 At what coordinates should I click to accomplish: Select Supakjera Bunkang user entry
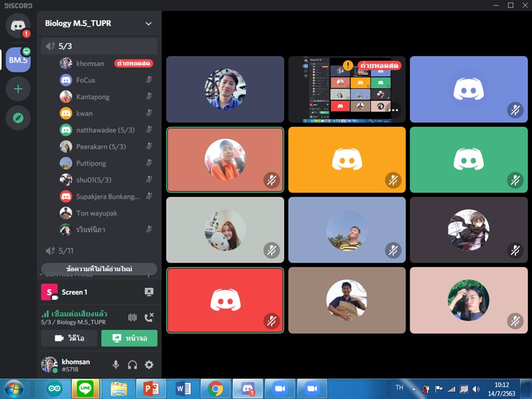[x=106, y=196]
